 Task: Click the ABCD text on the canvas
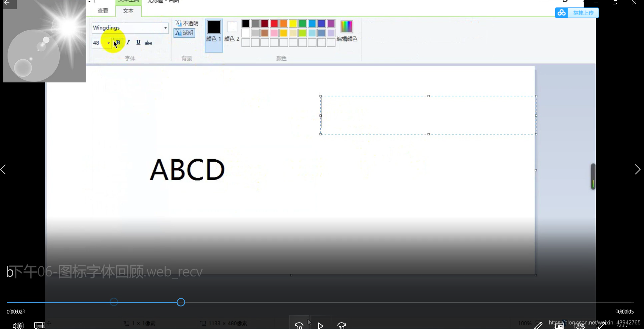[x=187, y=169]
